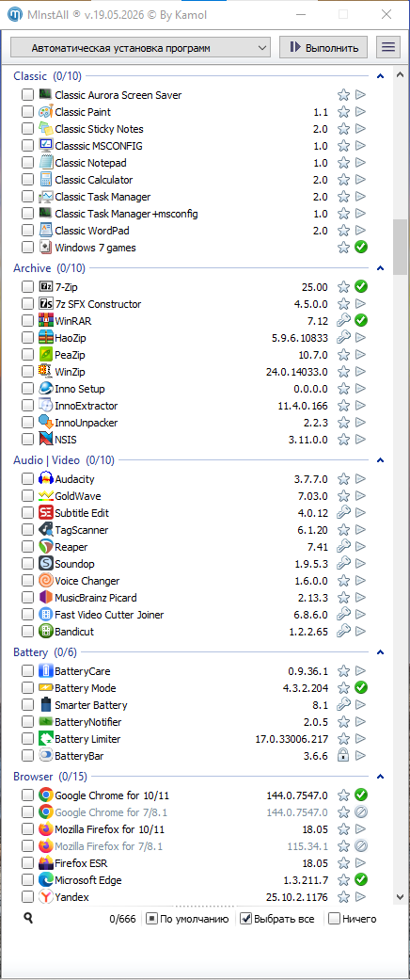Image resolution: width=410 pixels, height=980 pixels.
Task: Click the play arrow for Yandex
Action: tap(361, 896)
